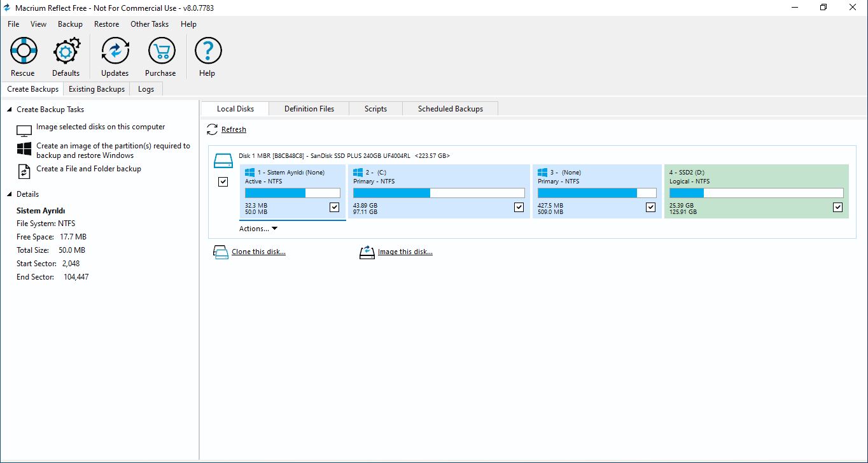The height and width of the screenshot is (463, 868).
Task: Click the bold Sistem Ayrıldı details heading
Action: click(41, 210)
